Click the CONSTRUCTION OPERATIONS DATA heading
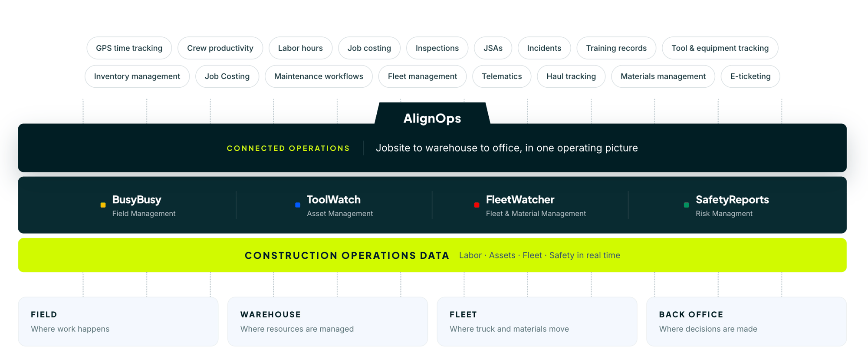 point(347,256)
